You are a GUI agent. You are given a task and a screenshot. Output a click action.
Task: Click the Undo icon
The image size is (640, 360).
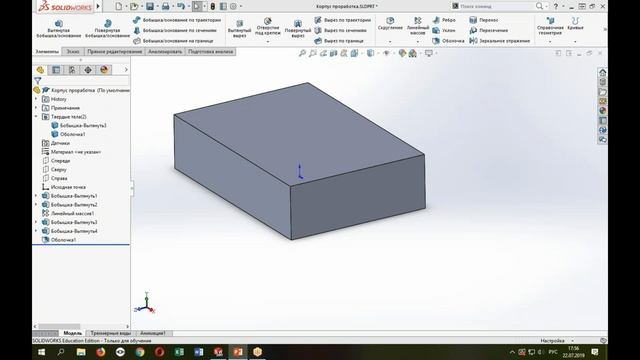coord(181,6)
